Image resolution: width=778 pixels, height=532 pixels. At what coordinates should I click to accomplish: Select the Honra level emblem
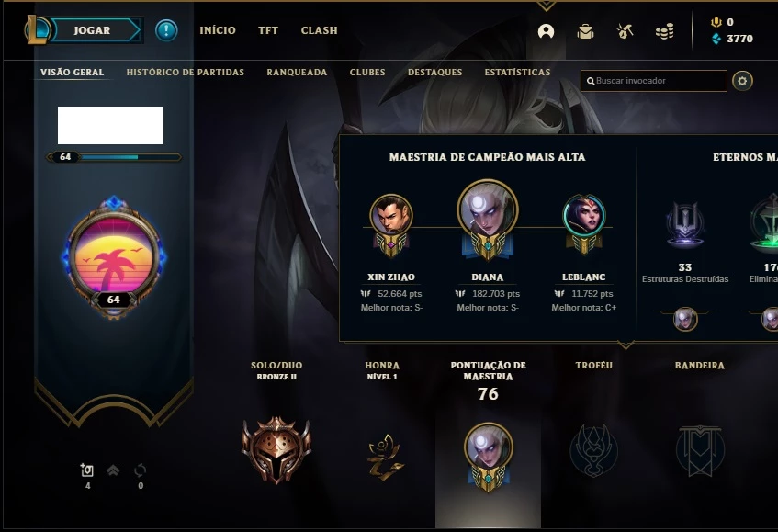(x=385, y=457)
